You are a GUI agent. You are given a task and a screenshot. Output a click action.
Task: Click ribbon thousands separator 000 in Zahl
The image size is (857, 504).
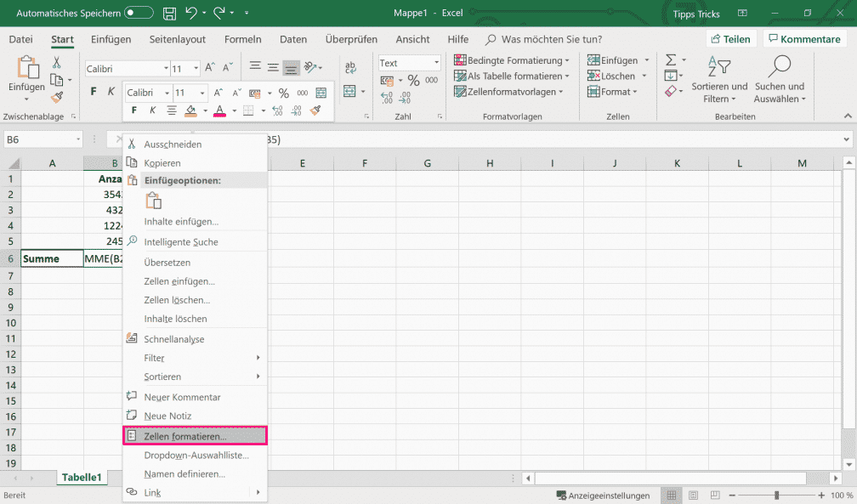431,81
